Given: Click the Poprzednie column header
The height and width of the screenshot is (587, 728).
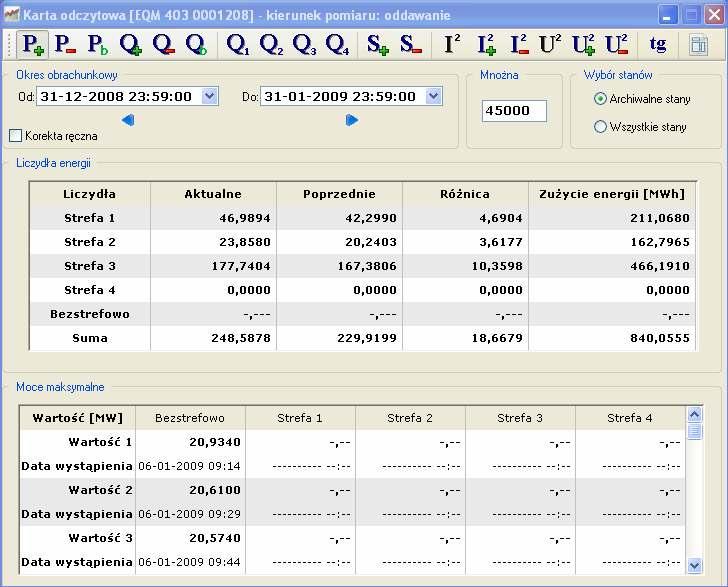Looking at the screenshot, I should point(339,194).
